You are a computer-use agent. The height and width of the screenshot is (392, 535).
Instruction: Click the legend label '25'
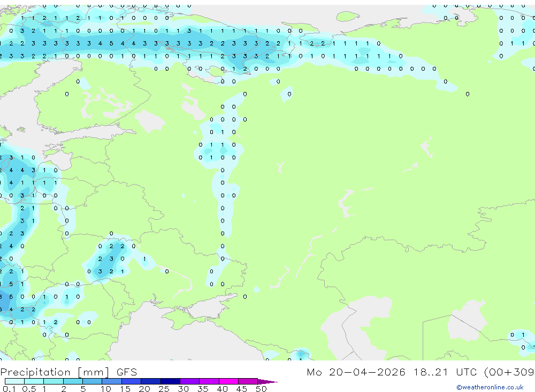[164, 389]
